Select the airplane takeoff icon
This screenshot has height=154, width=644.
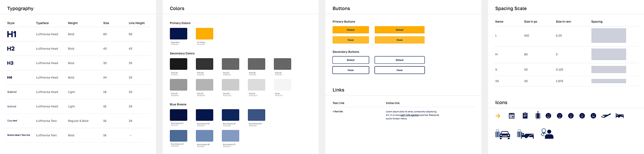tap(606, 116)
